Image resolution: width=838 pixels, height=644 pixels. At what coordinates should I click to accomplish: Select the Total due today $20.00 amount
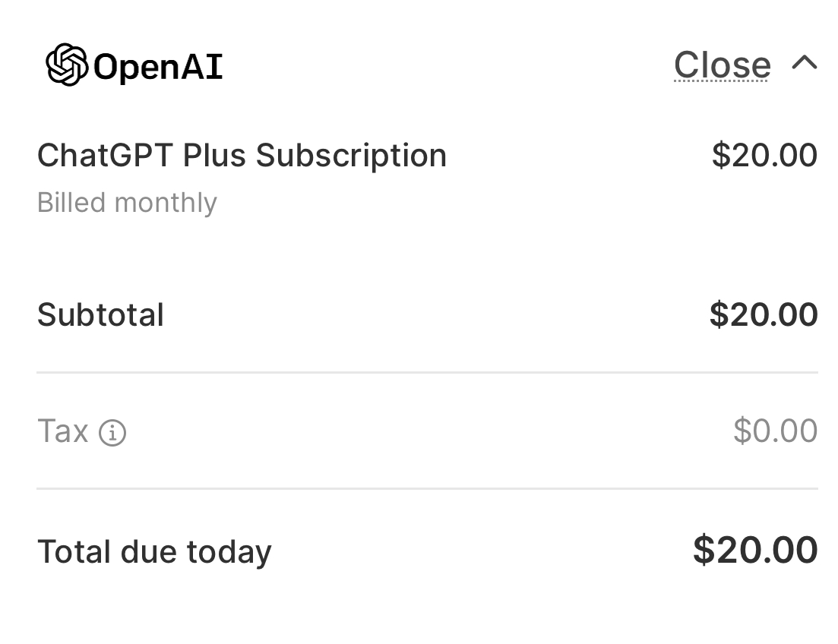(754, 551)
